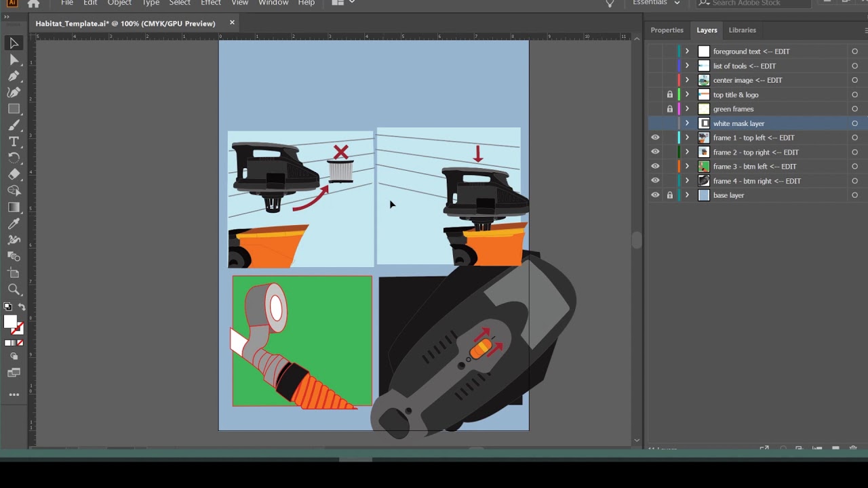Expand the center image layer
The width and height of the screenshot is (868, 488).
coord(687,80)
